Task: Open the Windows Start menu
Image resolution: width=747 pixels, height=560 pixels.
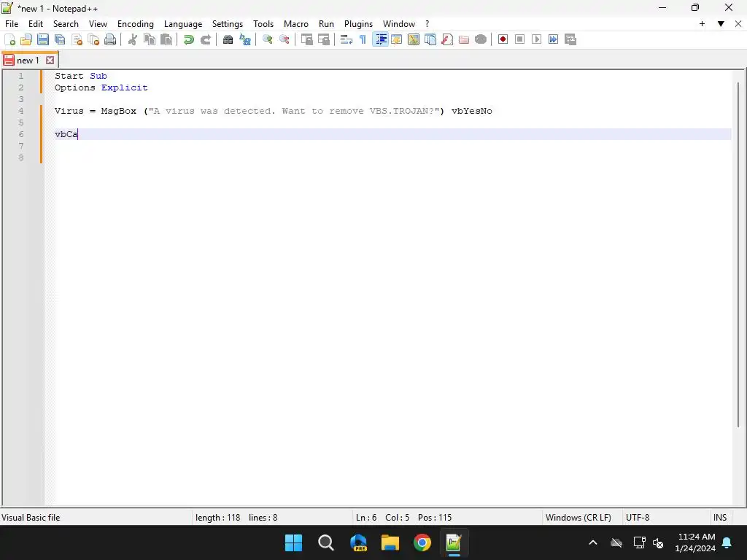Action: (293, 542)
